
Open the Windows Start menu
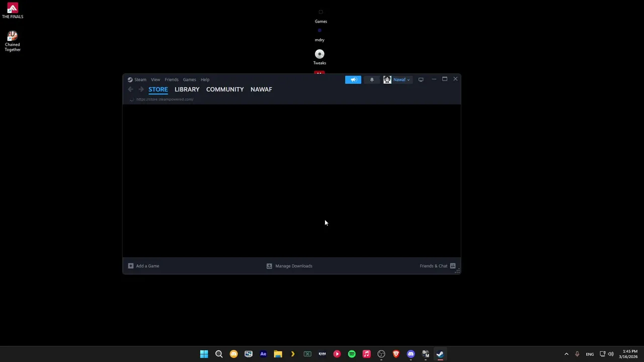[x=204, y=354]
